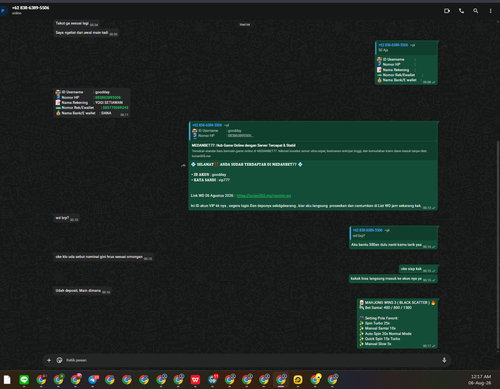Open the Telegram app from the taskbar
Screen dimensions: 500x389
(93, 380)
